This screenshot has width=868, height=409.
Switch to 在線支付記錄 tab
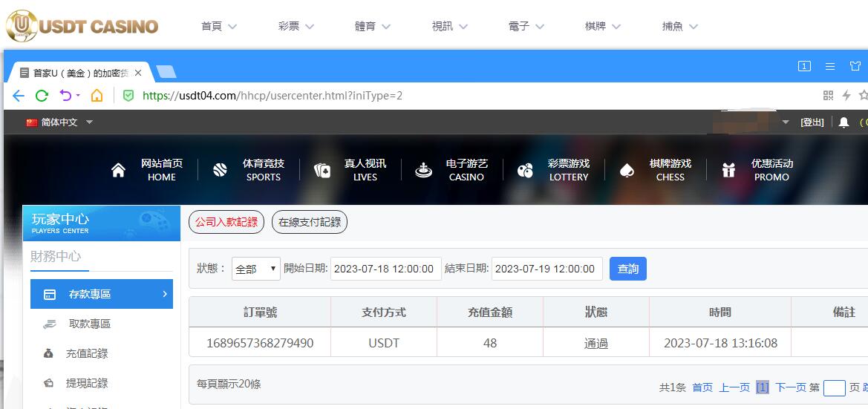(310, 222)
